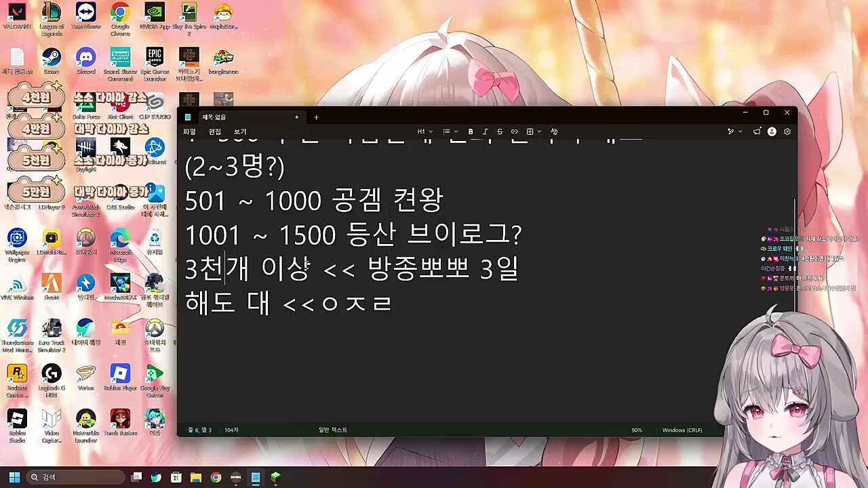This screenshot has width=868, height=488.
Task: Open the MochaBREAK desktop icon
Action: tap(120, 287)
